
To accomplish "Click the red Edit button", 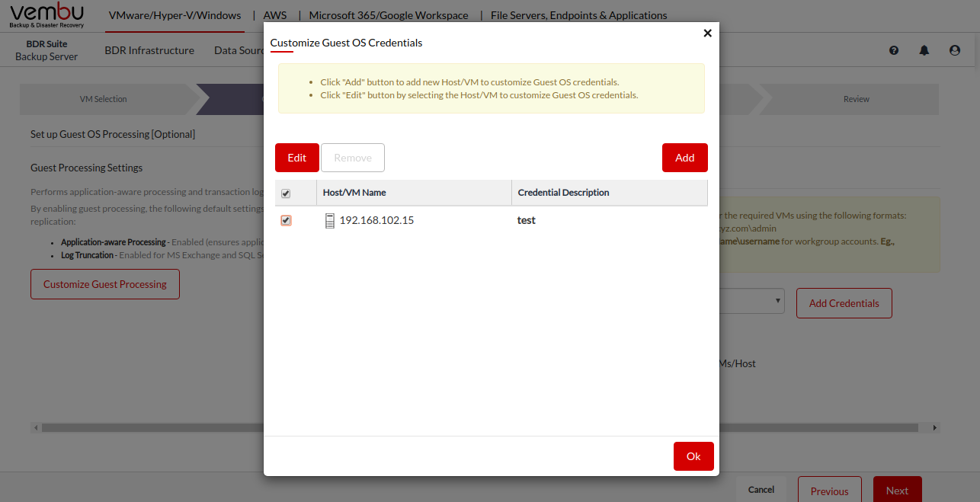I will click(296, 158).
